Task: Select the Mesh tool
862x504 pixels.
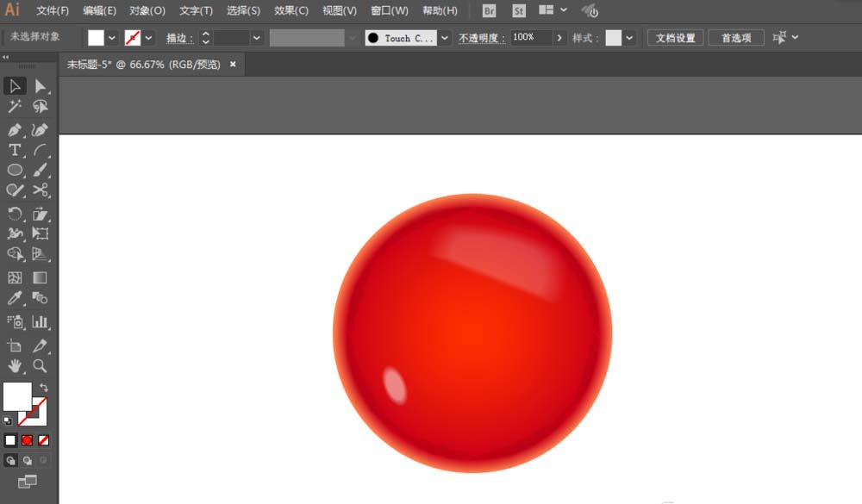Action: tap(15, 277)
